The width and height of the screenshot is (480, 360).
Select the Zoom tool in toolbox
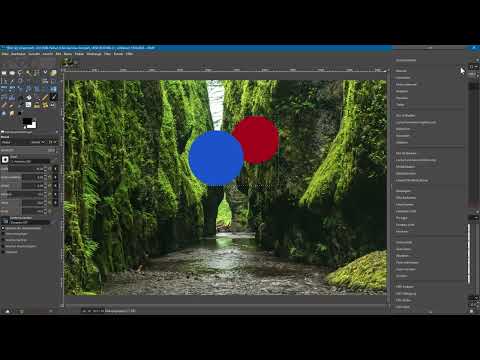pyautogui.click(x=20, y=81)
